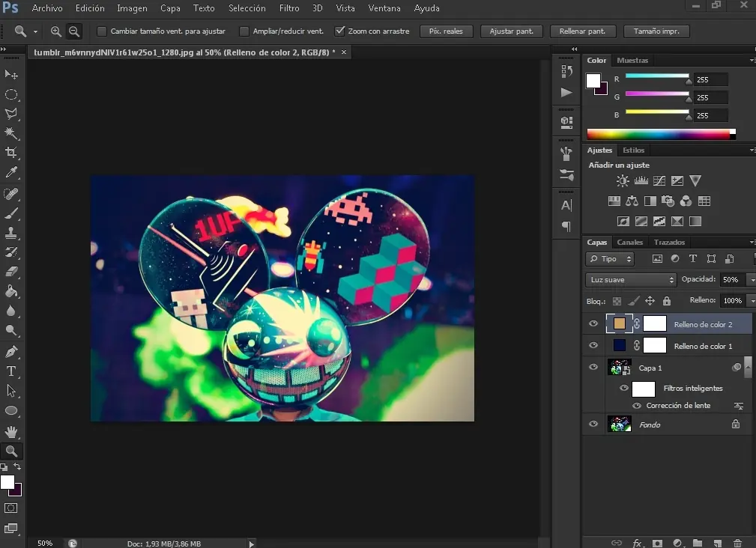Click the delete layer trash icon
This screenshot has width=756, height=548.
(x=737, y=543)
